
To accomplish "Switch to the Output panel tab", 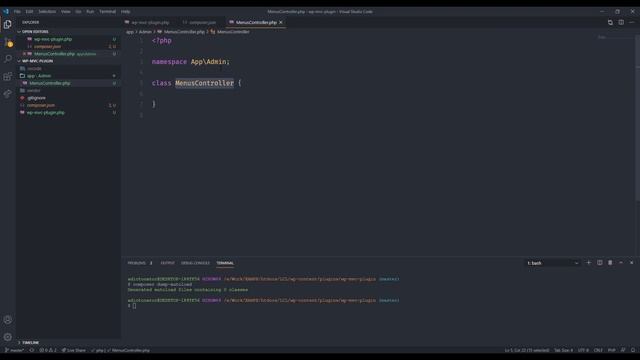I will click(167, 263).
